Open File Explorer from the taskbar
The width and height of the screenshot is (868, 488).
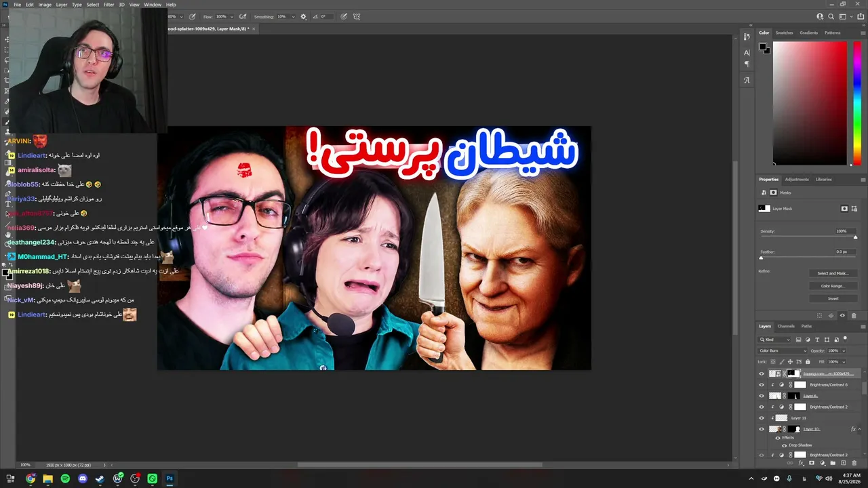point(47,479)
